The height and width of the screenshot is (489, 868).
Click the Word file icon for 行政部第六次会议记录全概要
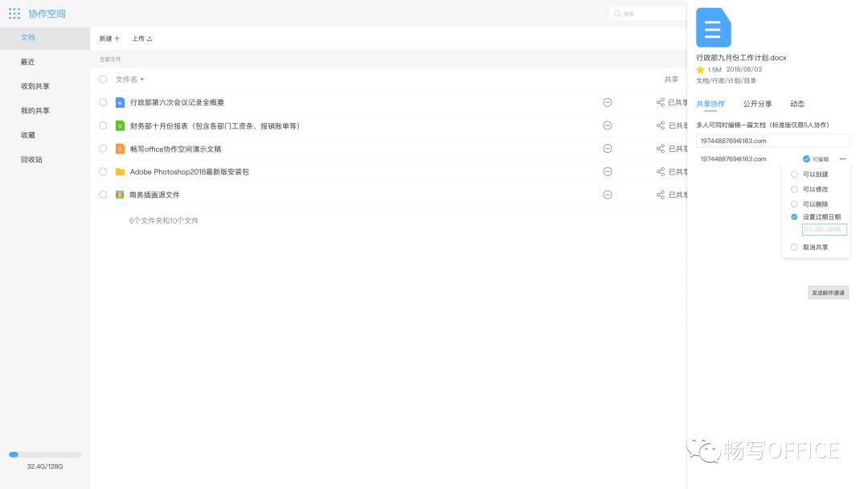(120, 102)
